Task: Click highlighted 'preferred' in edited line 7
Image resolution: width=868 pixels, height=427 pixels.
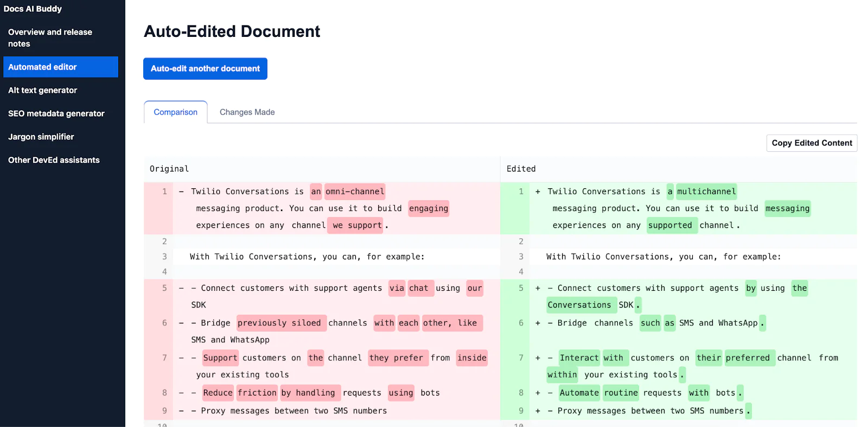Action: [x=749, y=358]
